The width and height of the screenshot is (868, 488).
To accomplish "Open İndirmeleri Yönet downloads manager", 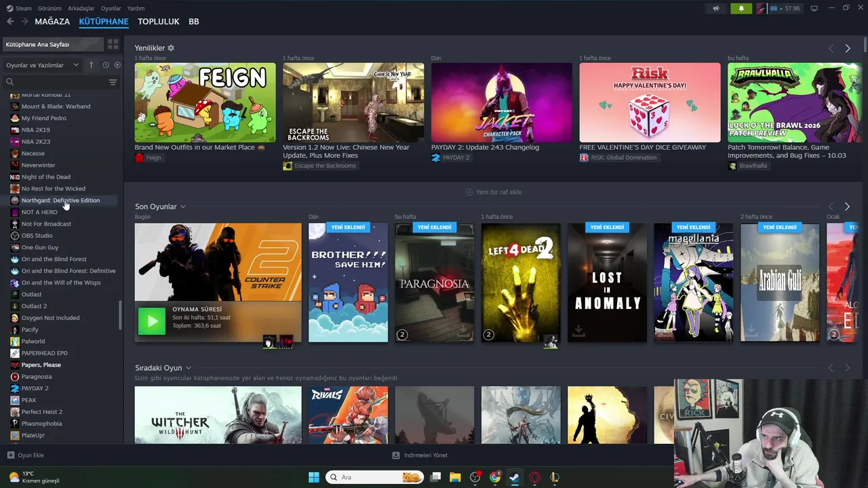I will coord(420,455).
